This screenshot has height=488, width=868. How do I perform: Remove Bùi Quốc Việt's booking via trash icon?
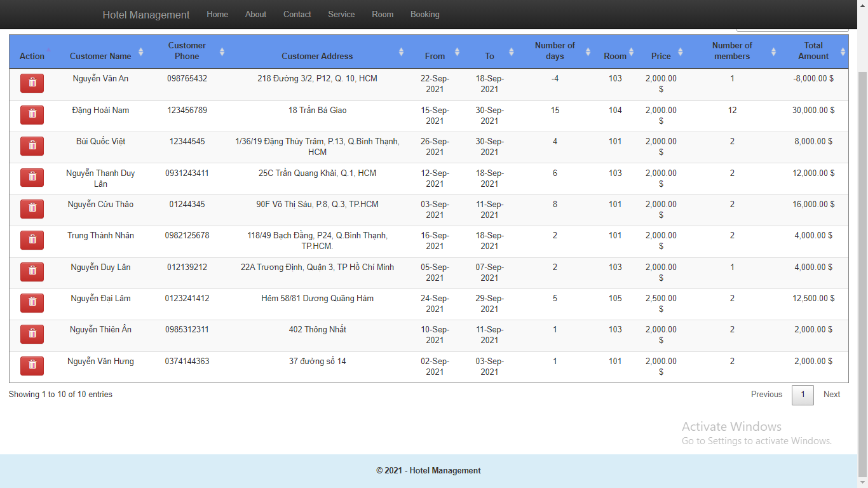click(32, 146)
